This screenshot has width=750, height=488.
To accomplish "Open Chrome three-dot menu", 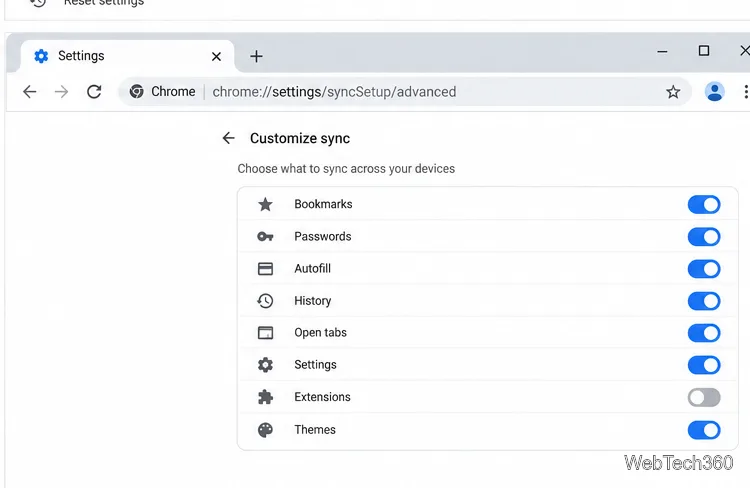I will [746, 91].
